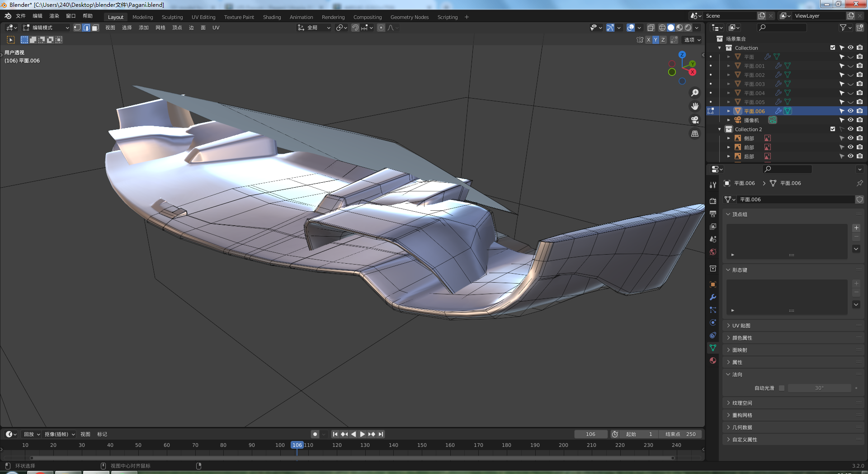The image size is (868, 474).
Task: Select wireframe viewport shading
Action: [x=662, y=28]
